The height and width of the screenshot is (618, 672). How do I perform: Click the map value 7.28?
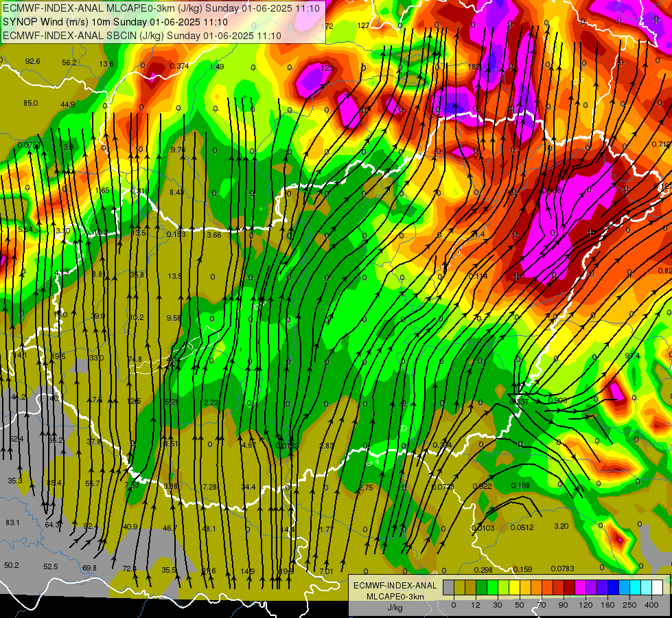pyautogui.click(x=210, y=487)
